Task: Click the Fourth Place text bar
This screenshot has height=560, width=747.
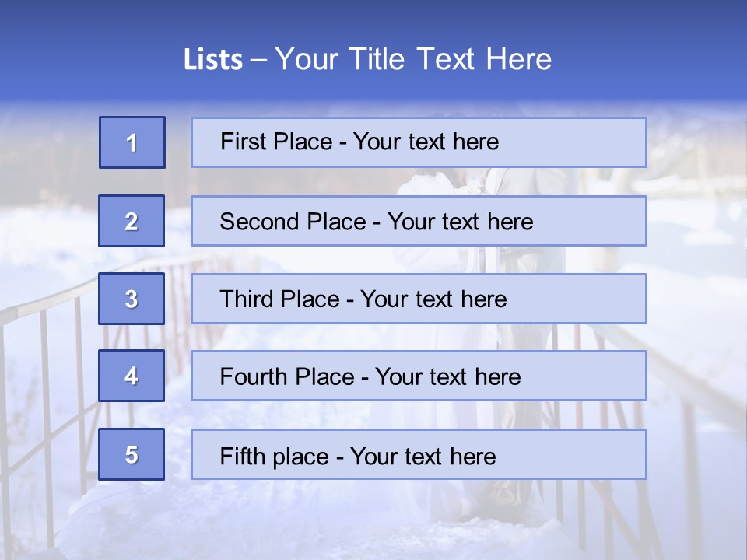Action: 419,376
